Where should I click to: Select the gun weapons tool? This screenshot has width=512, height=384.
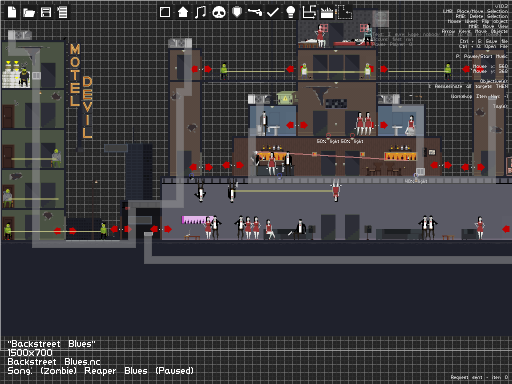tap(255, 12)
